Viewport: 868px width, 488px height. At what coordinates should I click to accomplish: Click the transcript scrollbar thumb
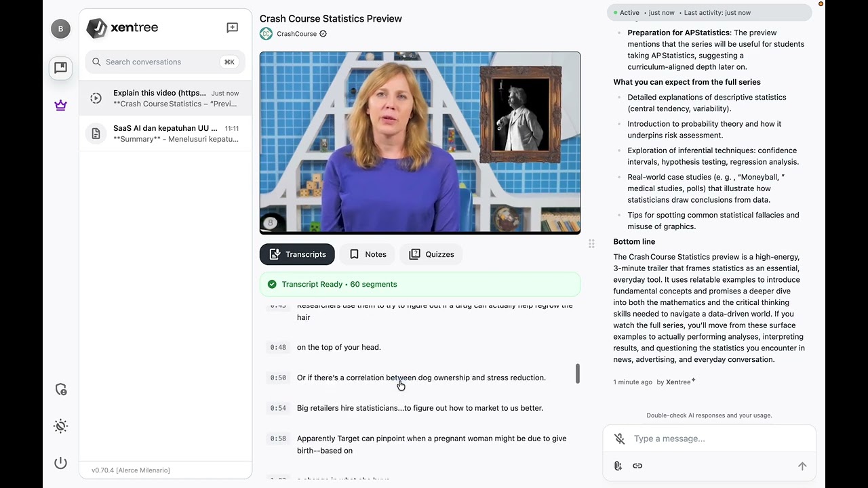[x=578, y=373]
